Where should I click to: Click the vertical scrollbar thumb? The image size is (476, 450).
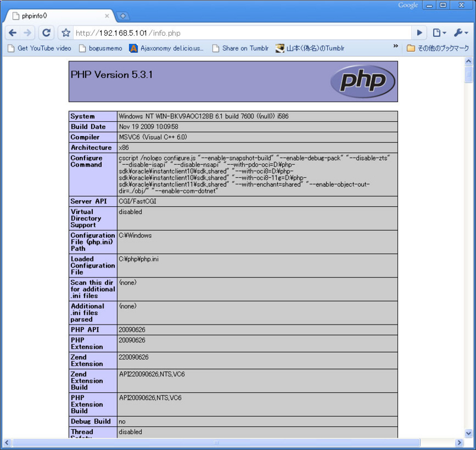[468, 74]
